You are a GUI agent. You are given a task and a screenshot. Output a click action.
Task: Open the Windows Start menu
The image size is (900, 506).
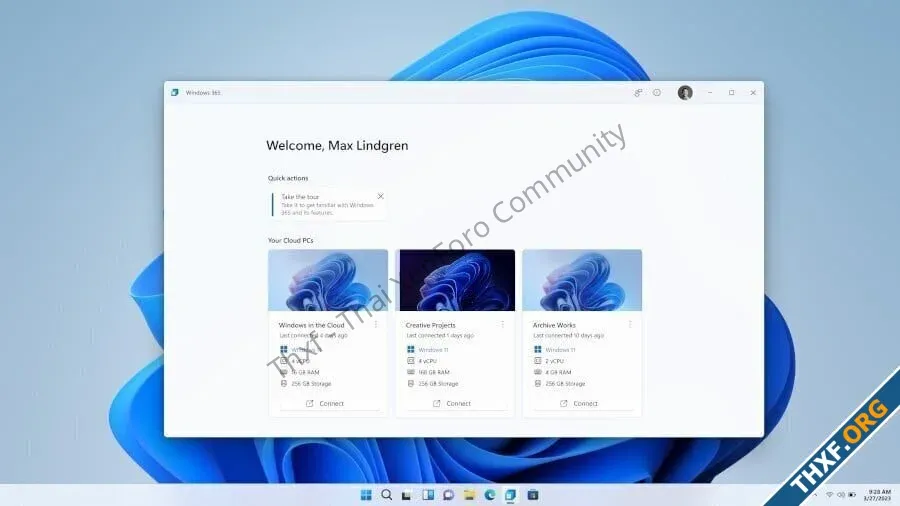366,495
